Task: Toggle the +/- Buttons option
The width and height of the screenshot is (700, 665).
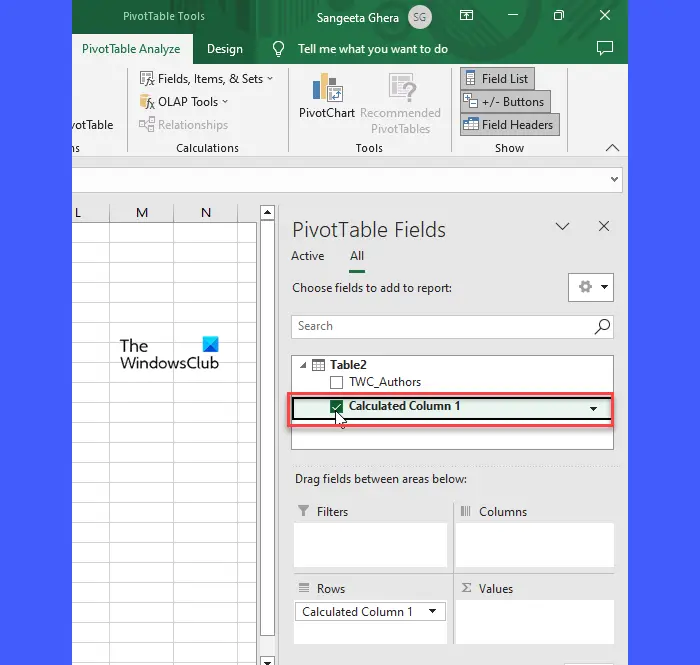Action: point(505,102)
